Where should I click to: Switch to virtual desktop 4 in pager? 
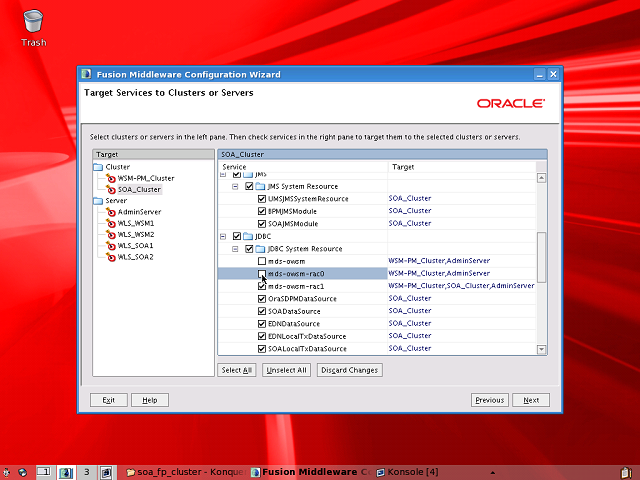coord(107,472)
